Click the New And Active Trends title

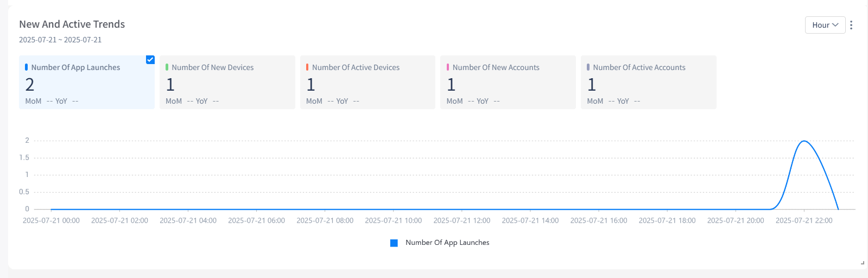pyautogui.click(x=72, y=24)
